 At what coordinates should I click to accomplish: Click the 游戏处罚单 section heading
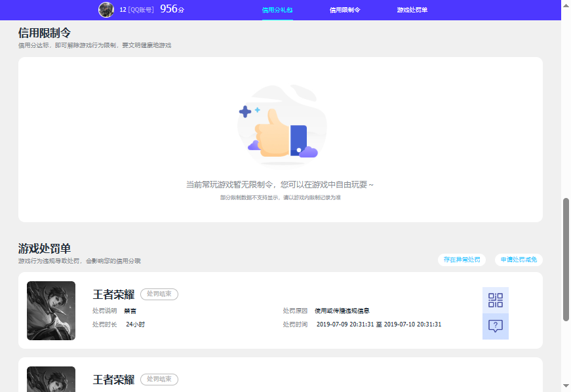[45, 249]
